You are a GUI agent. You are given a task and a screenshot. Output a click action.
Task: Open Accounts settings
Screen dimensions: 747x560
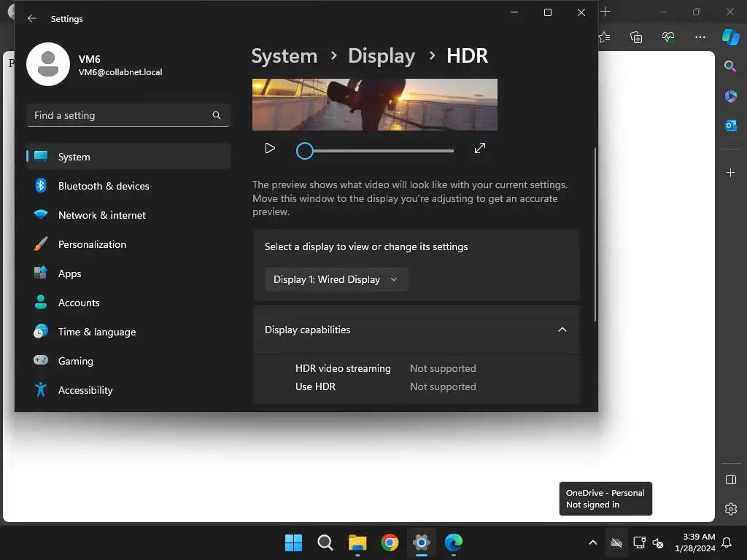click(x=128, y=303)
